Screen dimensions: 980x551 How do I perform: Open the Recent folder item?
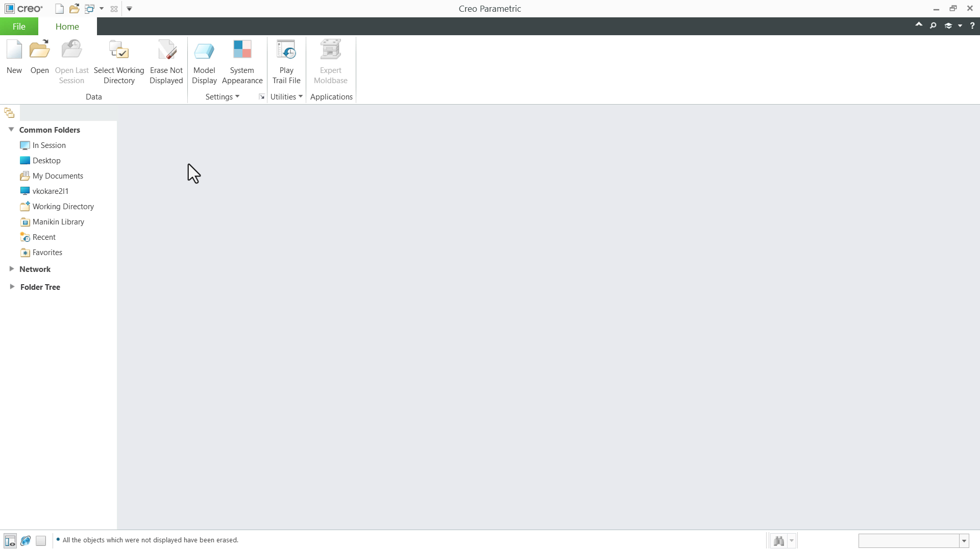tap(38, 237)
